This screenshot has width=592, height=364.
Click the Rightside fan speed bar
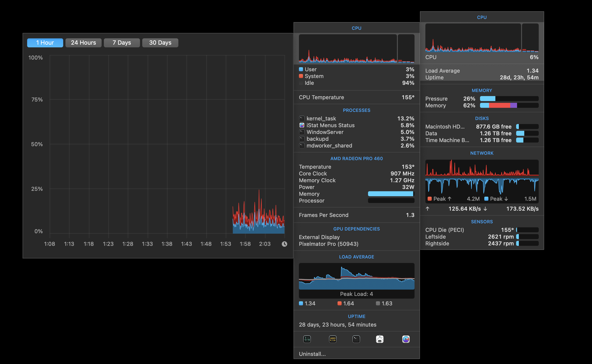[x=527, y=243]
